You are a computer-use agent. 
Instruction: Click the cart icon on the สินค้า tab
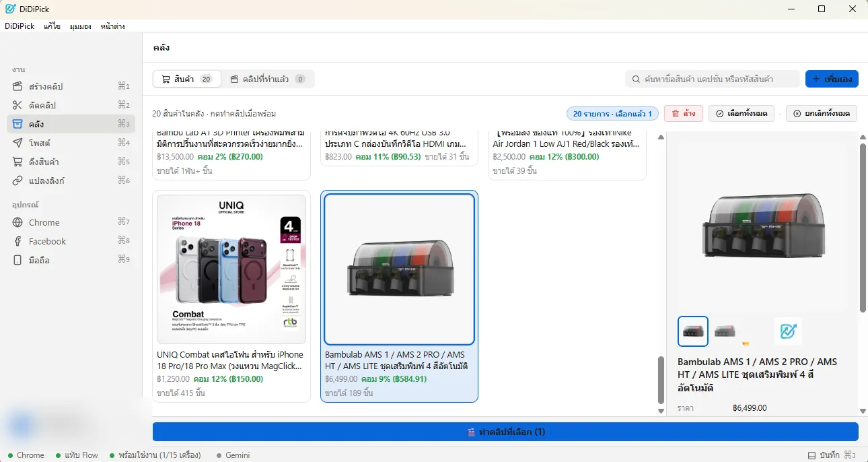(x=166, y=79)
